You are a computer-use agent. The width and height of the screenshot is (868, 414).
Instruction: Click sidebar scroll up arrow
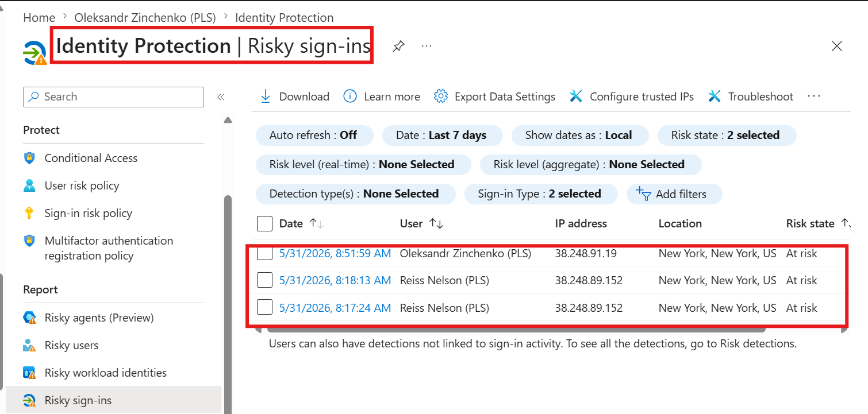coord(228,121)
